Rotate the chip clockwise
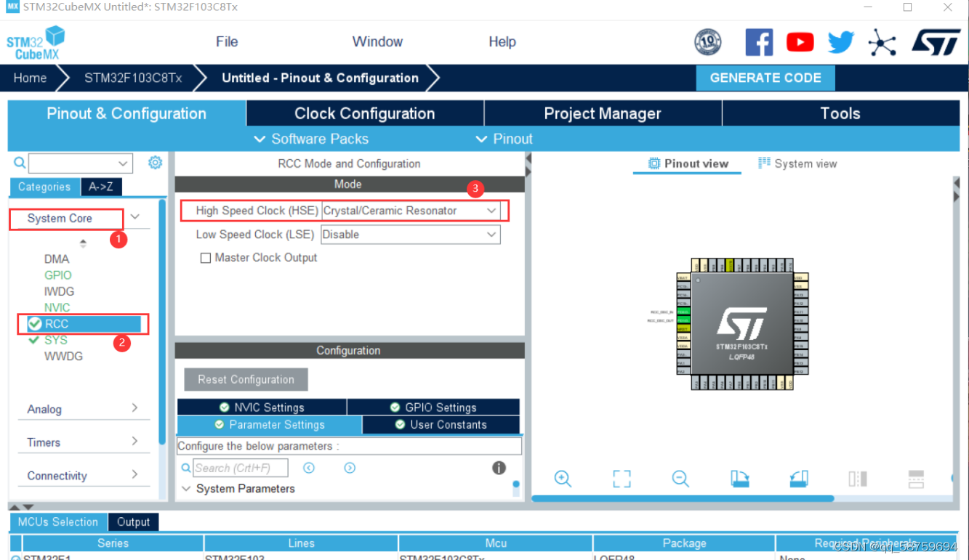 pos(740,479)
